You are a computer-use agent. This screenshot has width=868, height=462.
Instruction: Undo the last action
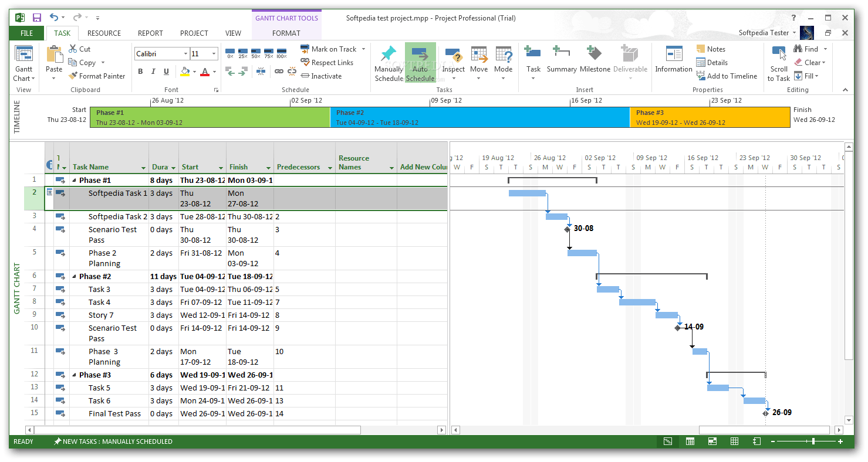pyautogui.click(x=54, y=18)
